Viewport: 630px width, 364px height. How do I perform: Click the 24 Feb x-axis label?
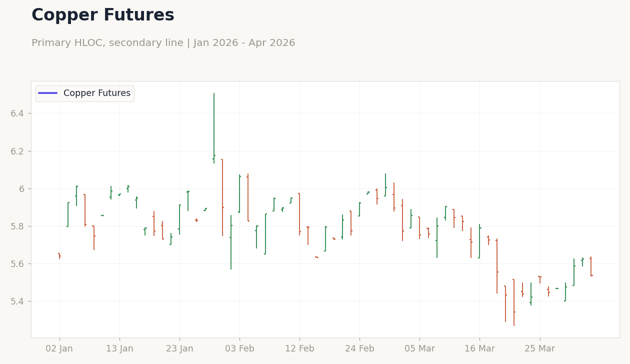click(x=359, y=349)
